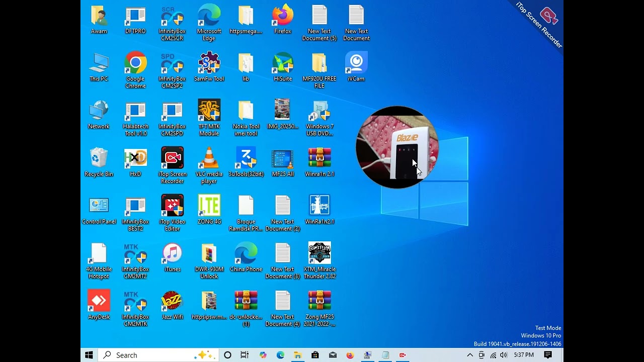
Task: Select the ZONG 4G icon
Action: point(209,210)
